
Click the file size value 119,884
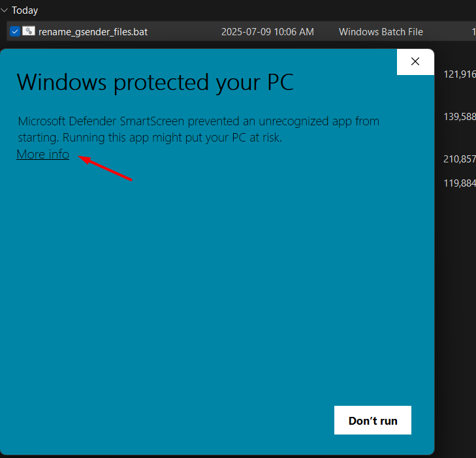pos(460,183)
